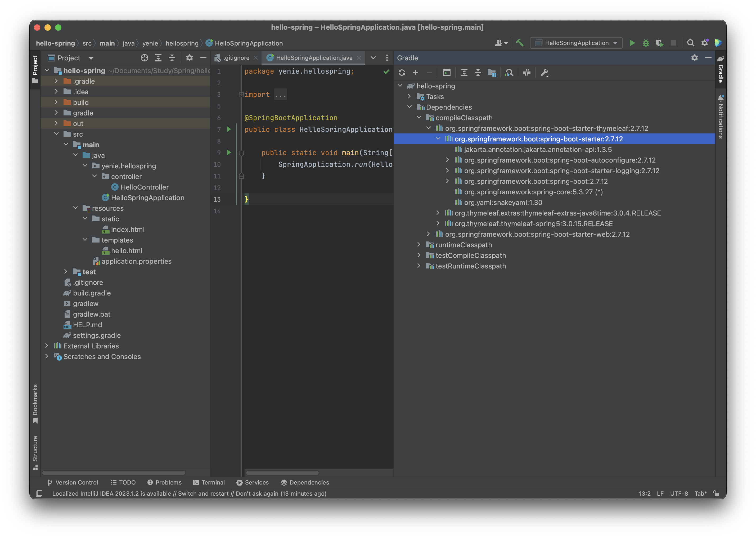This screenshot has width=756, height=538.
Task: Collapse the resources folder in project tree
Action: click(75, 208)
